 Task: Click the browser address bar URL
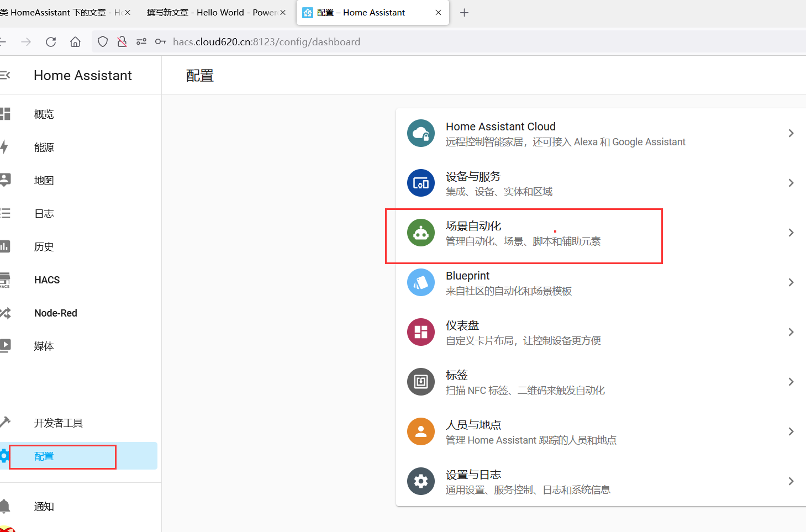click(x=266, y=42)
